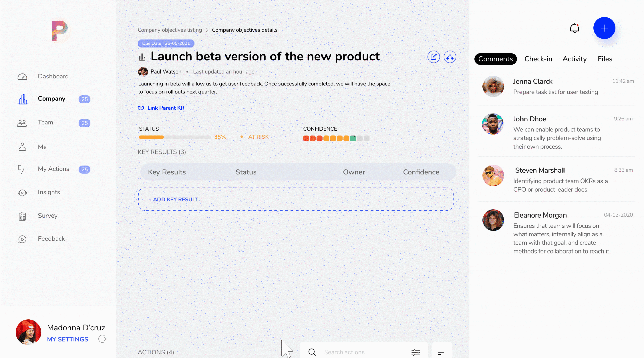Switch to the Activity tab

coord(575,59)
